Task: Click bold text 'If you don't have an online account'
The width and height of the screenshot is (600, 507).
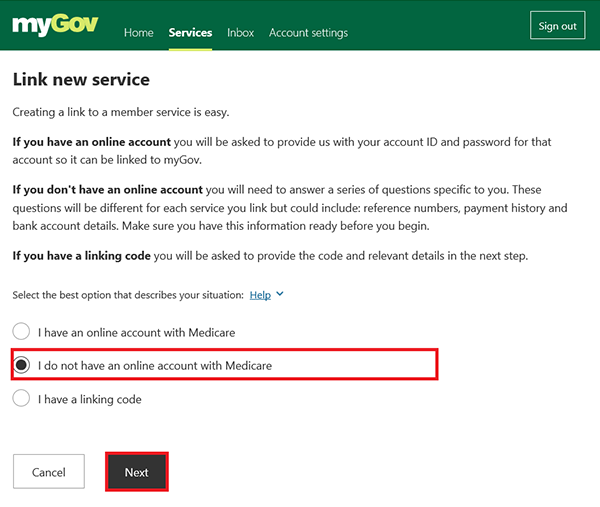Action: click(108, 190)
